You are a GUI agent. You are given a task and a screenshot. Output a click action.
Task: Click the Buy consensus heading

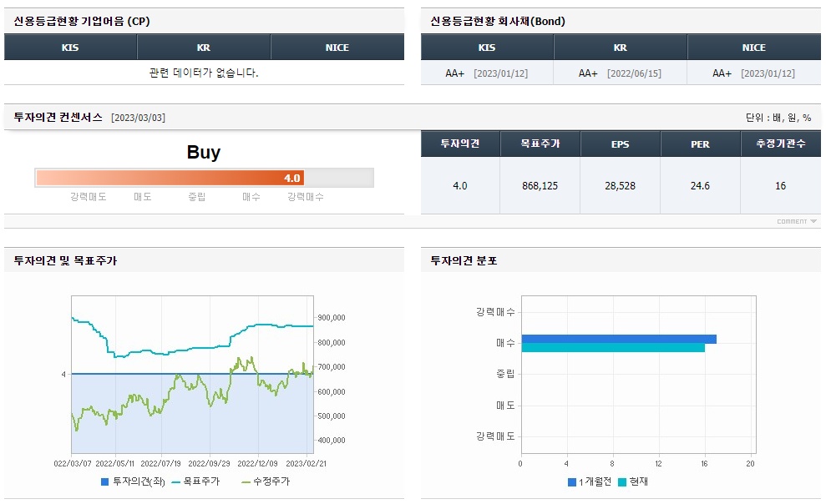[x=203, y=152]
